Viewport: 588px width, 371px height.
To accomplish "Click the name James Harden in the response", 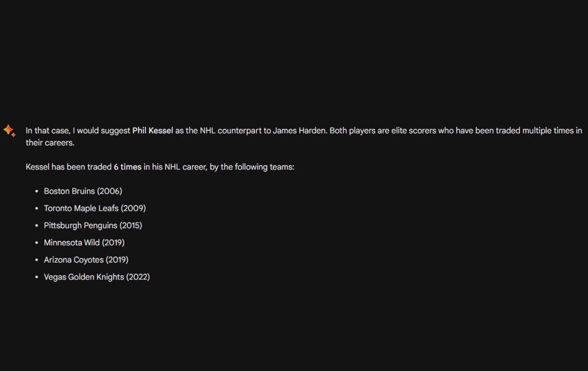I will [299, 130].
